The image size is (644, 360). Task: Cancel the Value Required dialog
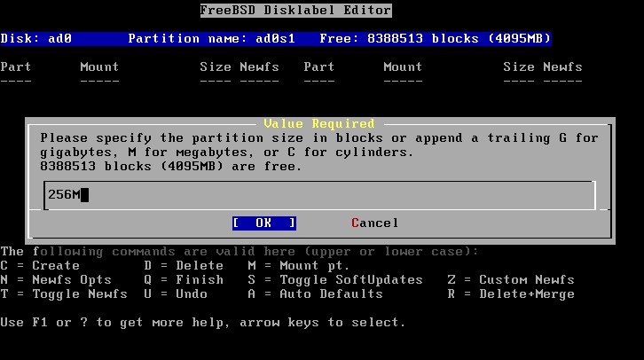click(x=374, y=223)
